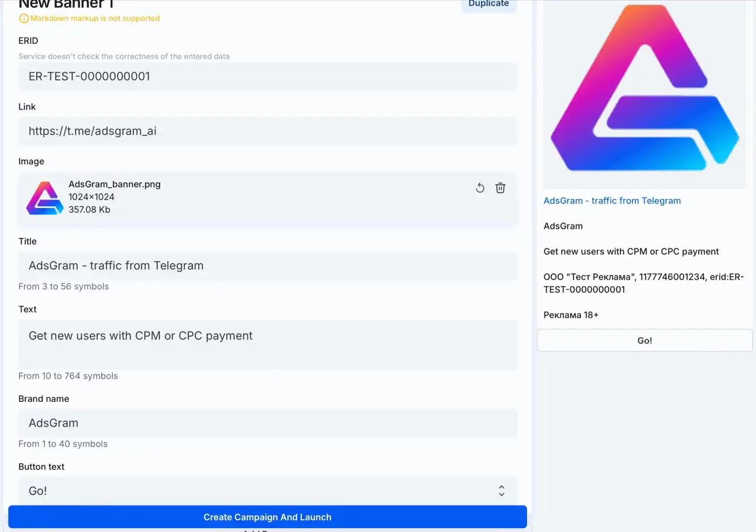
Task: Click the Duplicate button
Action: 489,4
